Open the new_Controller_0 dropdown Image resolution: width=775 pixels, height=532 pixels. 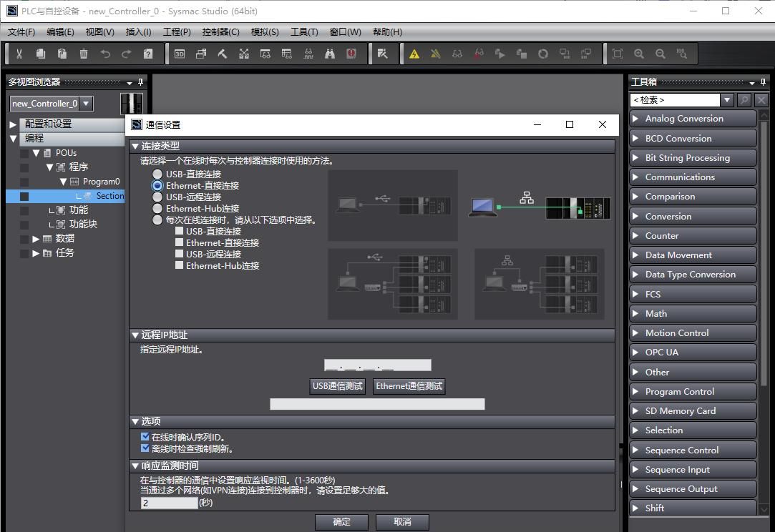pyautogui.click(x=87, y=103)
